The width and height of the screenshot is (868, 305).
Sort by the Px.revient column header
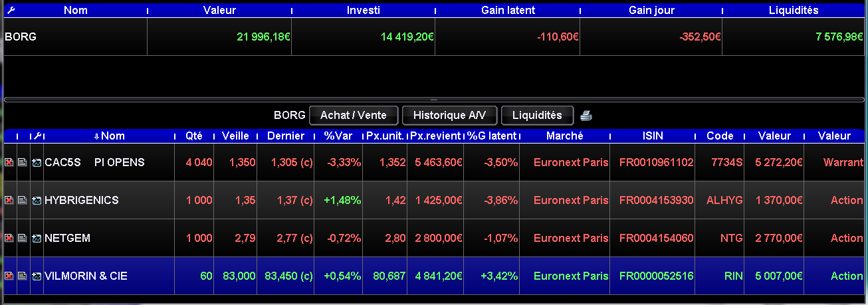pyautogui.click(x=435, y=136)
